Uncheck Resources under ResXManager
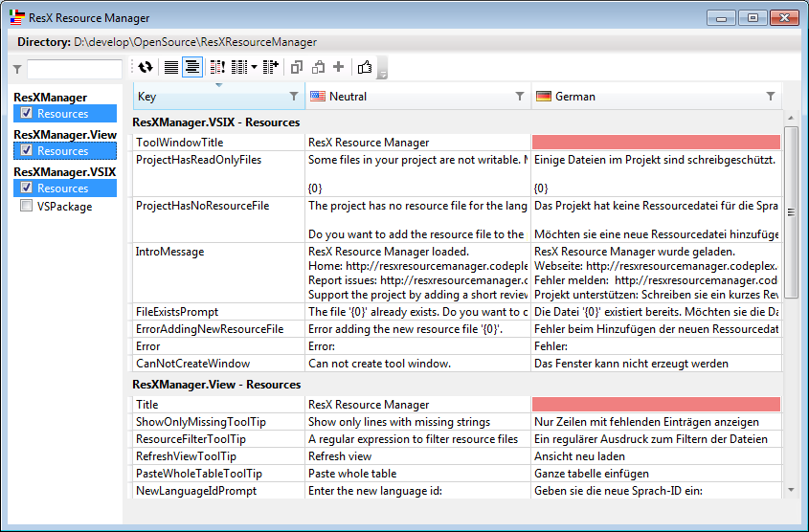The height and width of the screenshot is (532, 809). 27,113
